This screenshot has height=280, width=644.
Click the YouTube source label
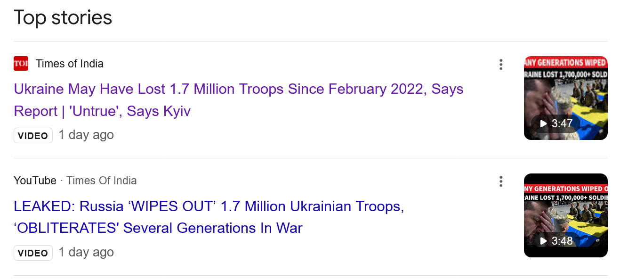tap(35, 181)
